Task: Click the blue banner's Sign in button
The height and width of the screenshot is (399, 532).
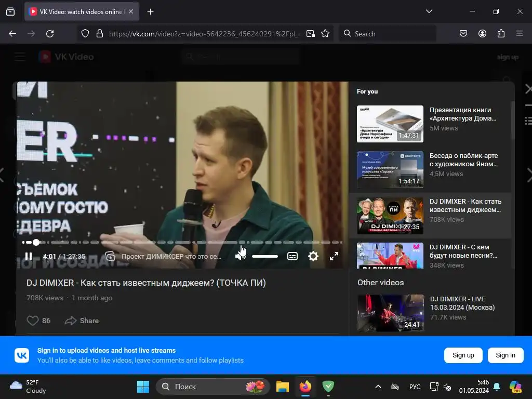Action: point(505,355)
